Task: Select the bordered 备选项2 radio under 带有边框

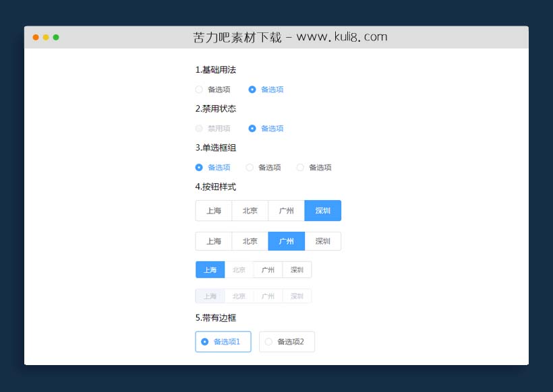Action: pos(286,341)
